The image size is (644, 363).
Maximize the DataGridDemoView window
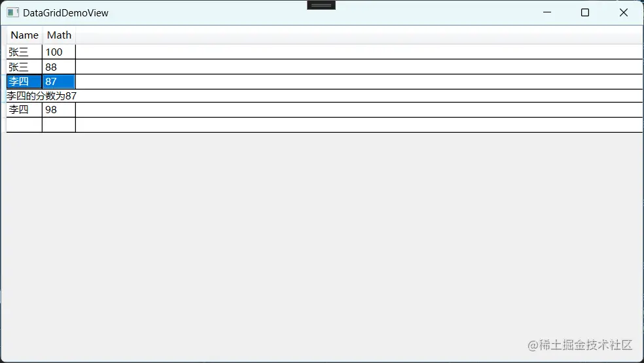tap(585, 12)
